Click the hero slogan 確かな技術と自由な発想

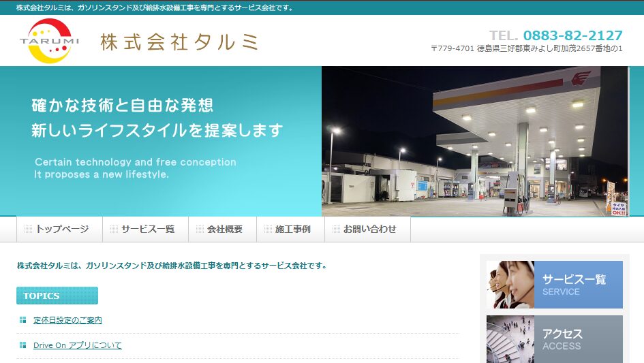pyautogui.click(x=123, y=106)
